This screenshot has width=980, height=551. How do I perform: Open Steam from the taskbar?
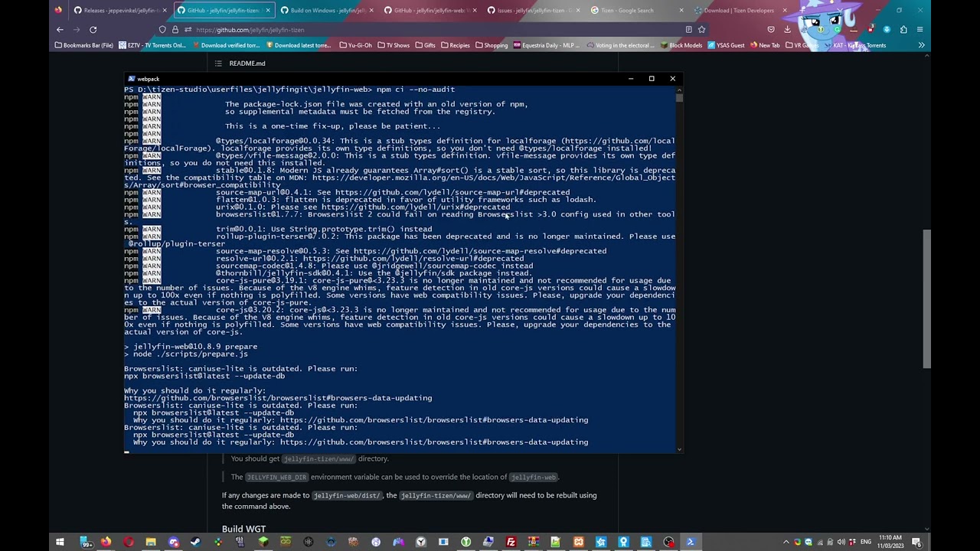coord(196,543)
